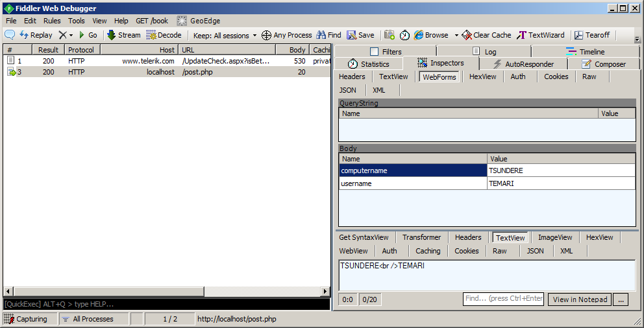
Task: Toggle the Any Process target filter
Action: coord(286,35)
